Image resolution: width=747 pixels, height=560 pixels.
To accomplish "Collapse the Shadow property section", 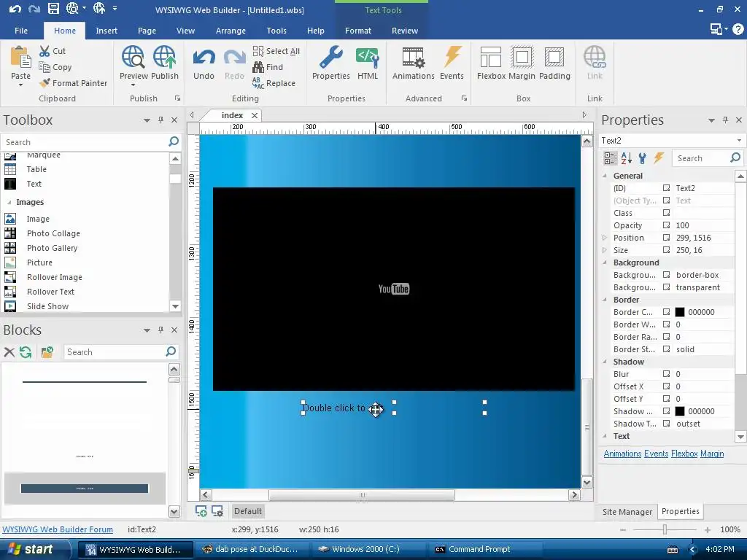I will (605, 362).
